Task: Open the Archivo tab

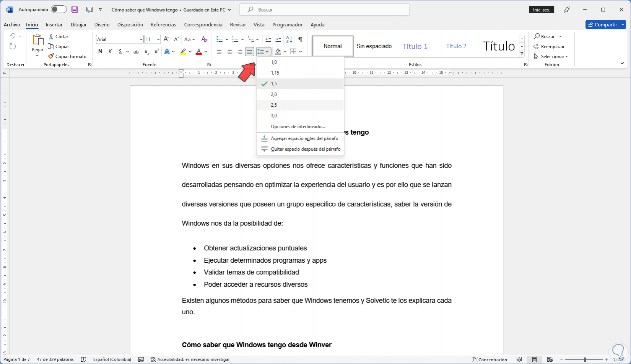Action: [12, 24]
